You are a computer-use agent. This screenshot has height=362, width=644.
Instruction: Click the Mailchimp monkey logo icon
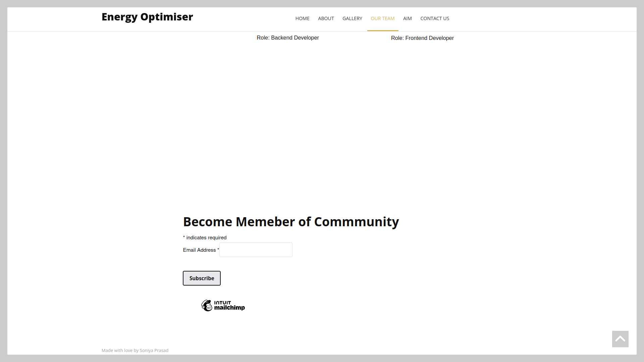pos(207,305)
